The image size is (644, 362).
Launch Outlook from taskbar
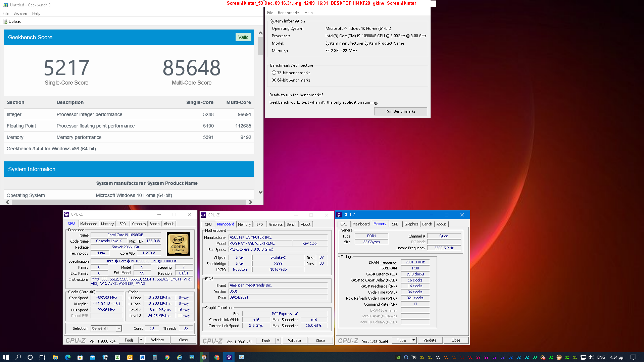tap(130, 357)
